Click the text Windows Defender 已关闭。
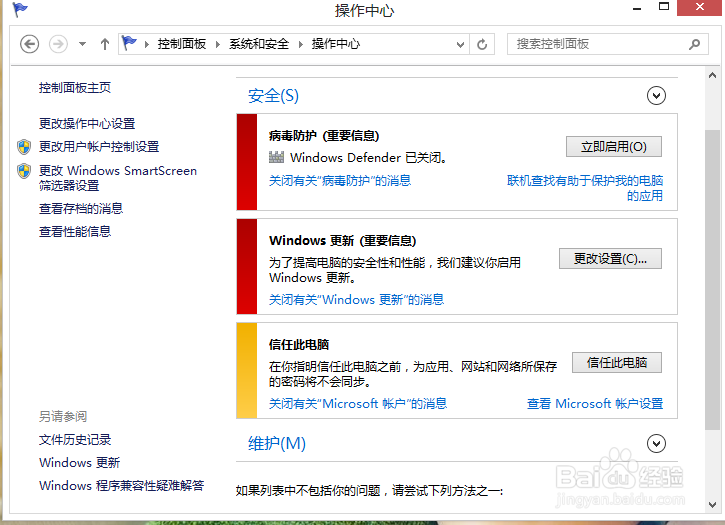 [x=369, y=158]
